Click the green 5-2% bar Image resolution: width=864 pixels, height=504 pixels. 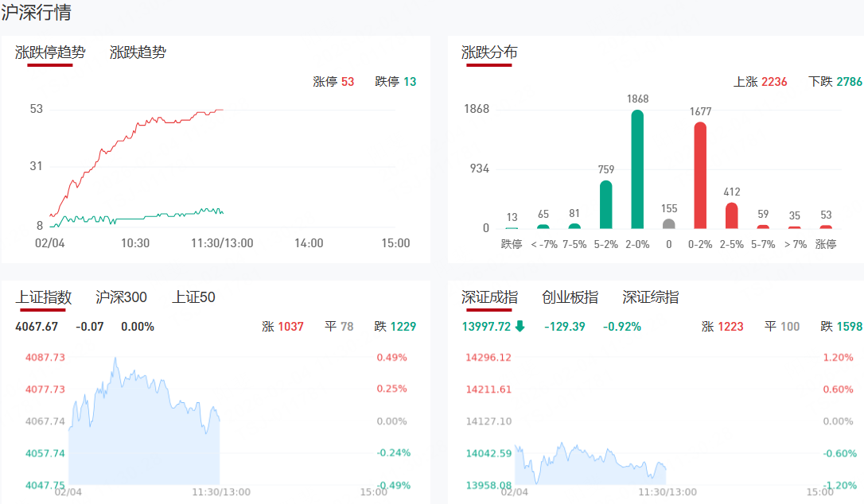click(605, 205)
